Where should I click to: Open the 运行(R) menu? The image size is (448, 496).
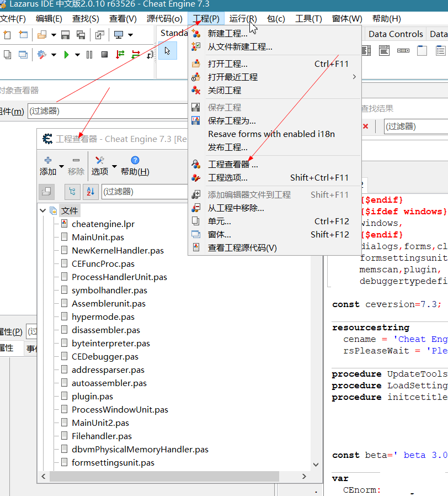pyautogui.click(x=243, y=19)
